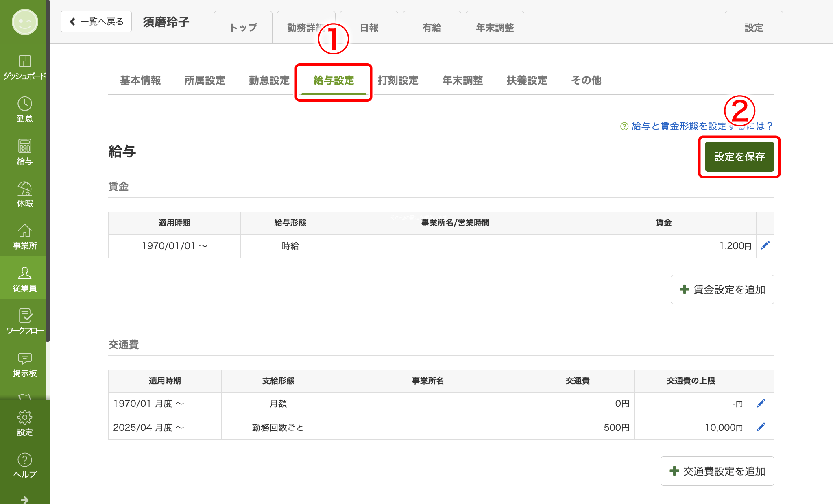Go back with 一覧へ戻る button
This screenshot has width=833, height=504.
tap(96, 22)
